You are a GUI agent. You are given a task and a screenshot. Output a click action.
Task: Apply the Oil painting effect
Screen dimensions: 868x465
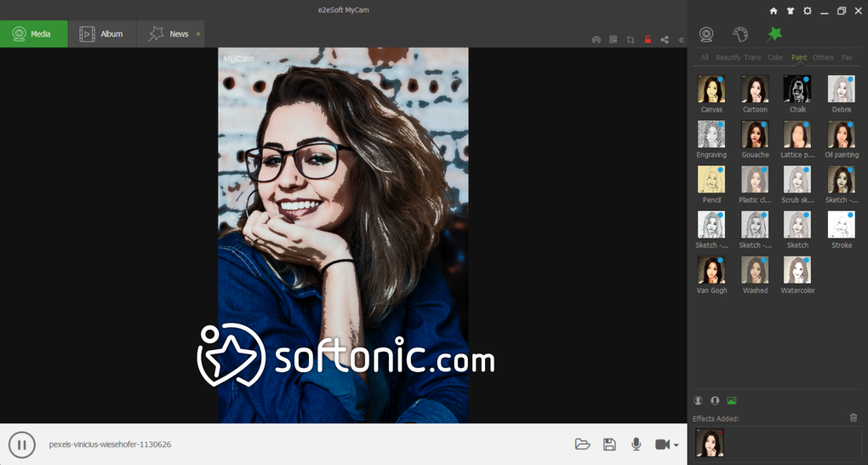click(842, 134)
